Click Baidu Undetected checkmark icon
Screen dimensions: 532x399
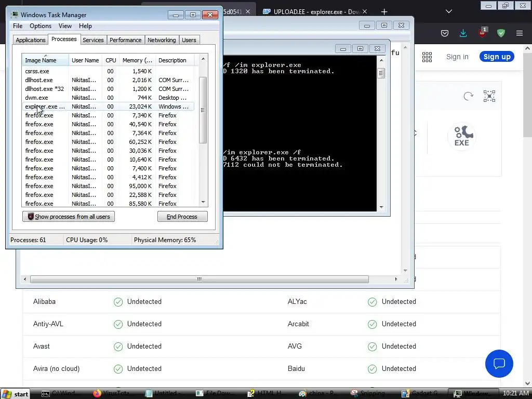372,369
